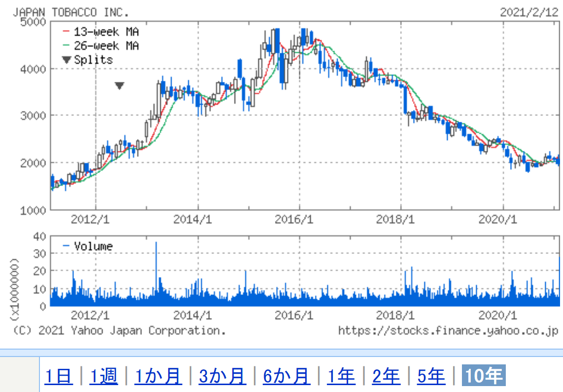View the 2年 chart range
Image resolution: width=563 pixels, height=392 pixels.
pos(386,376)
